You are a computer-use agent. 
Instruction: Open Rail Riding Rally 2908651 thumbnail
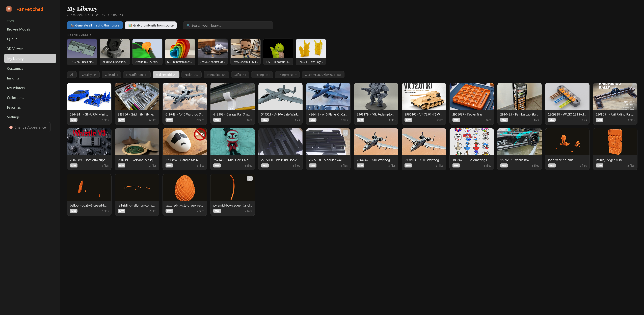click(615, 97)
